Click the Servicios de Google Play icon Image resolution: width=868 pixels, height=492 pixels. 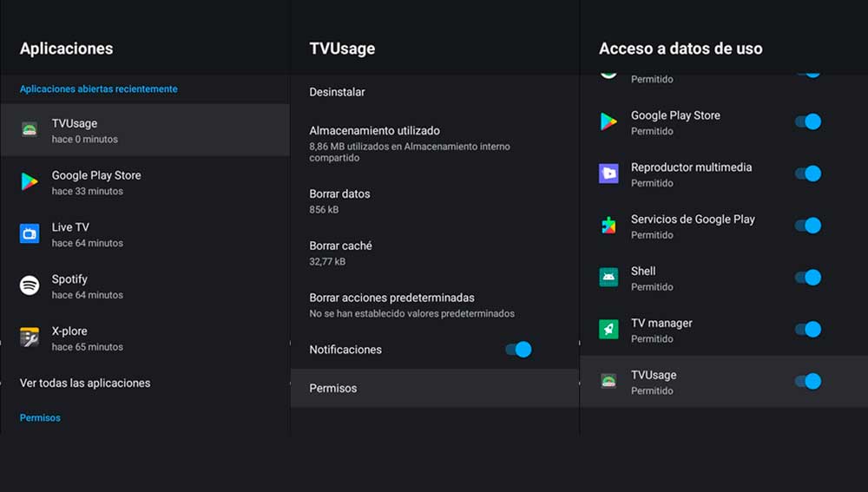[608, 226]
